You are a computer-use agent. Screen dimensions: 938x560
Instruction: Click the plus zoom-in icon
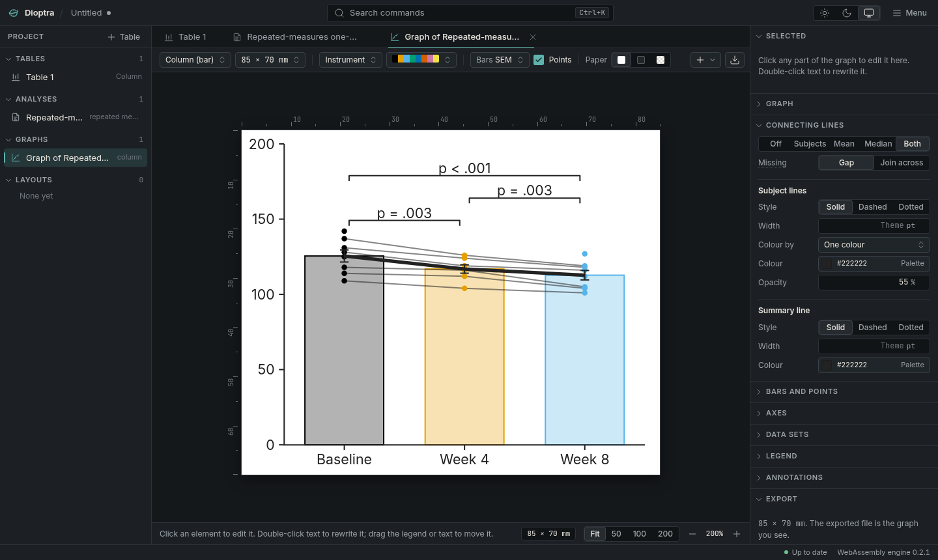(x=737, y=534)
